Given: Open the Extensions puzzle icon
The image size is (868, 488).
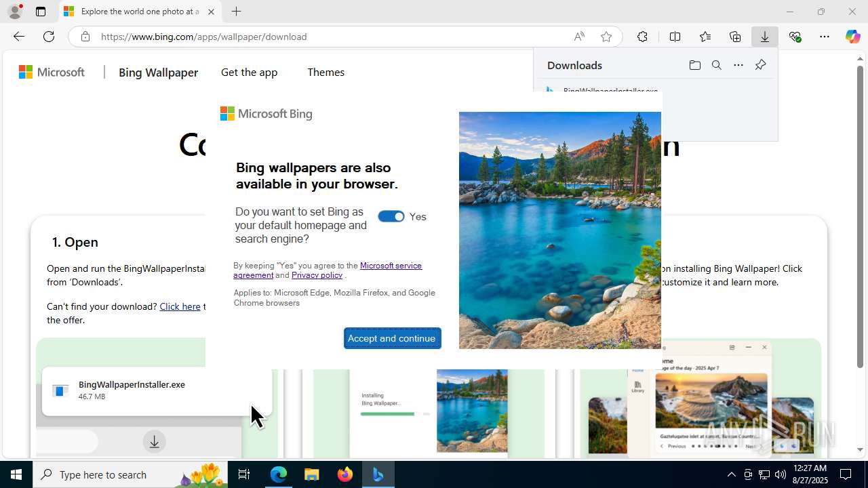Looking at the screenshot, I should point(642,37).
